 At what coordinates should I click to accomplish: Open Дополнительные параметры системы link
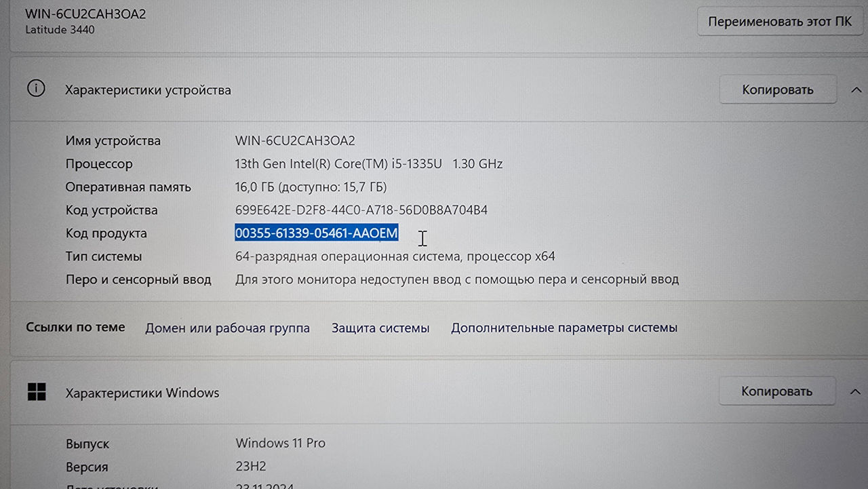tap(564, 328)
